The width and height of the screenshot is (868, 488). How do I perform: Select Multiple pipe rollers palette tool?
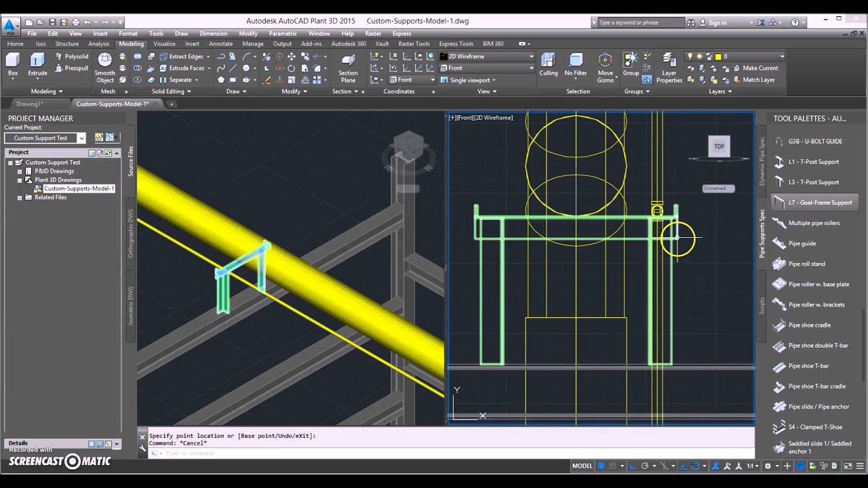pyautogui.click(x=814, y=223)
